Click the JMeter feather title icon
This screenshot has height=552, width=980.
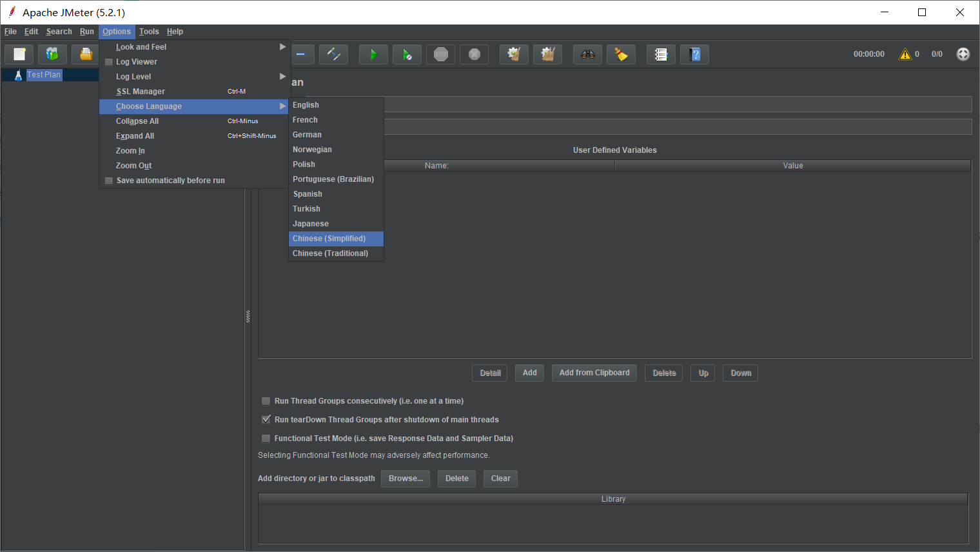pyautogui.click(x=12, y=12)
